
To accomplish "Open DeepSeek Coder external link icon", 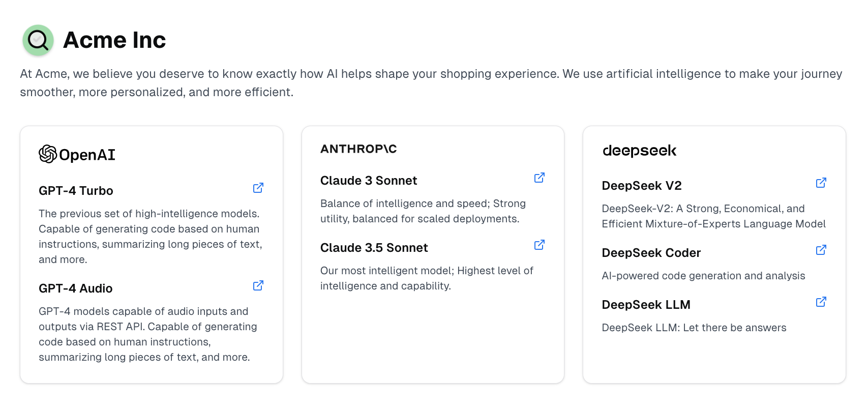I will [821, 250].
